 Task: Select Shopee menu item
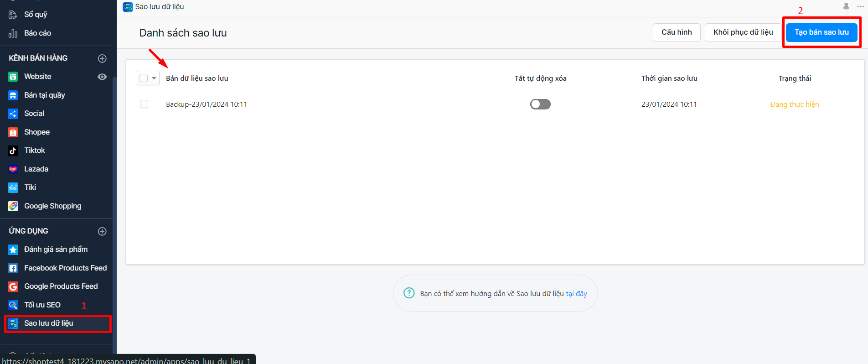point(37,132)
